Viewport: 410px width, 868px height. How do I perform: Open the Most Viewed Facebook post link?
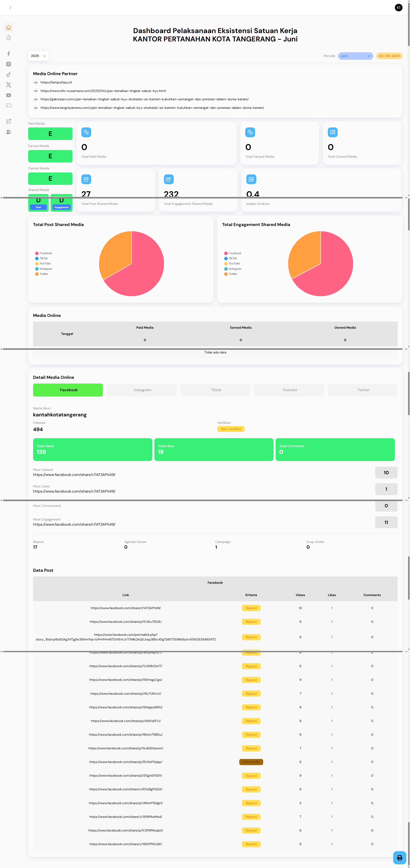74,474
